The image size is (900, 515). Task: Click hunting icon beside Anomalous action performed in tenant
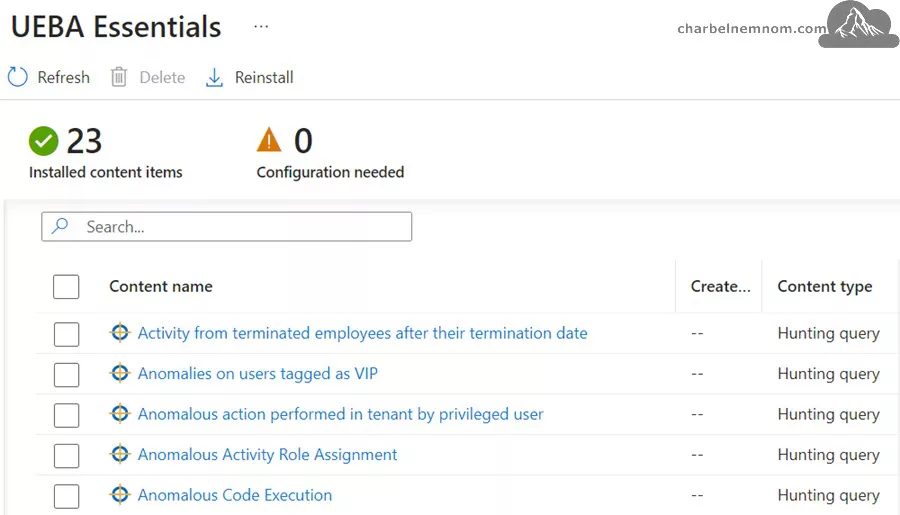120,413
